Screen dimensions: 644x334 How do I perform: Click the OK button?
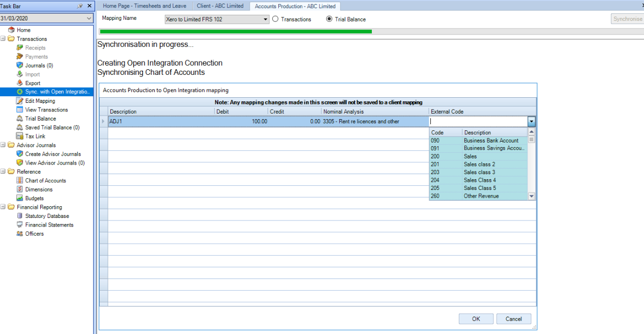476,319
